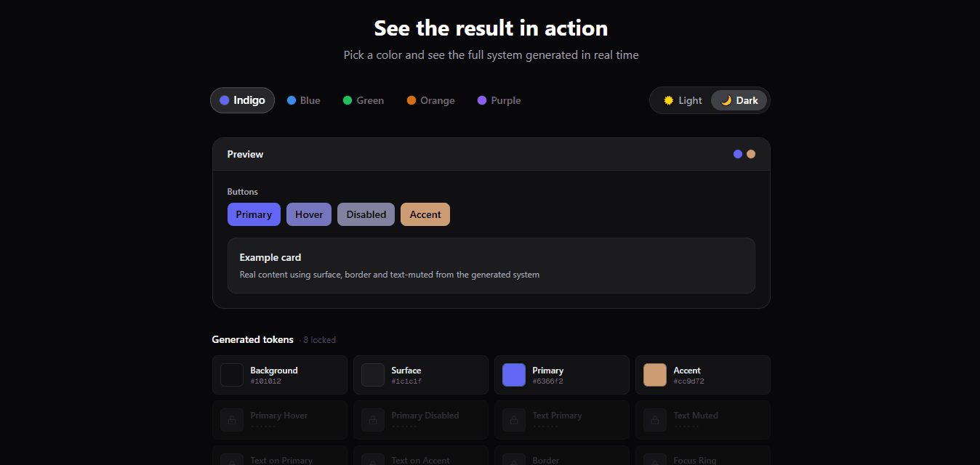
Task: Switch the theme to Light
Action: (x=681, y=100)
